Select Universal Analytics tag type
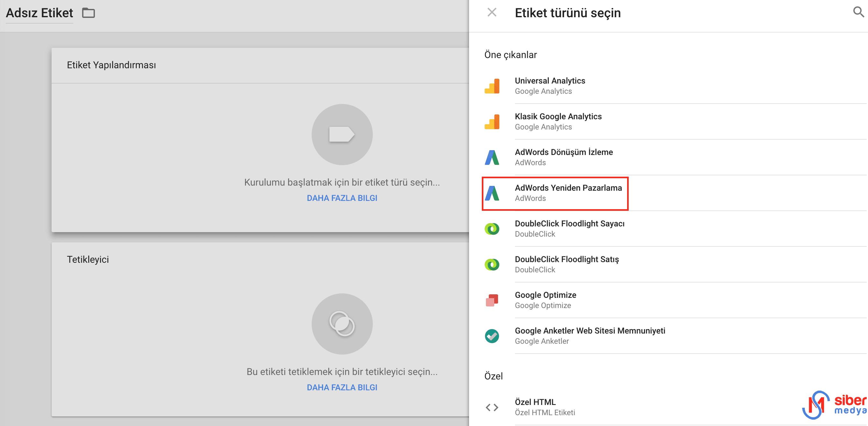The width and height of the screenshot is (868, 426). tap(675, 86)
